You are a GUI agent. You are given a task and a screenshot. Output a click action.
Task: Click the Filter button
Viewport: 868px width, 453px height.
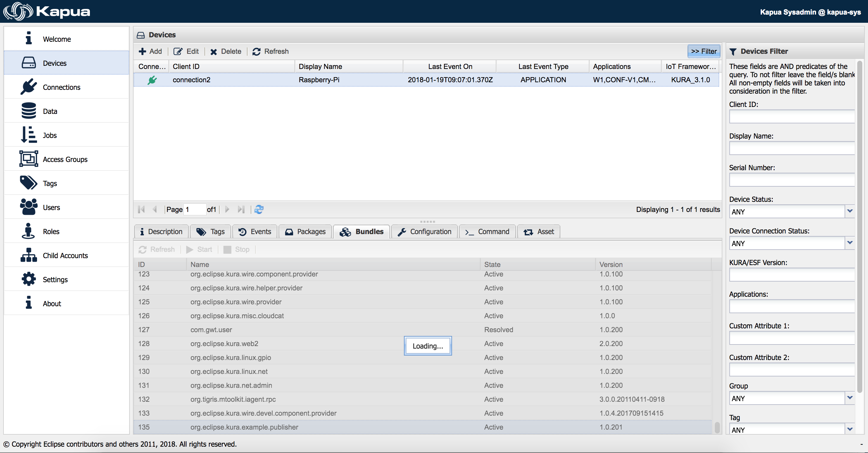[704, 51]
